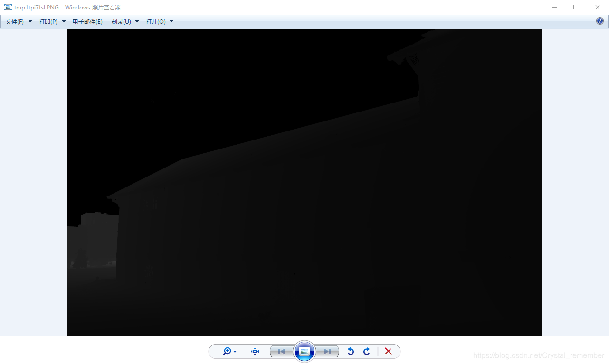Maximize the photo viewer window
Viewport: 609px width, 364px height.
click(x=576, y=7)
